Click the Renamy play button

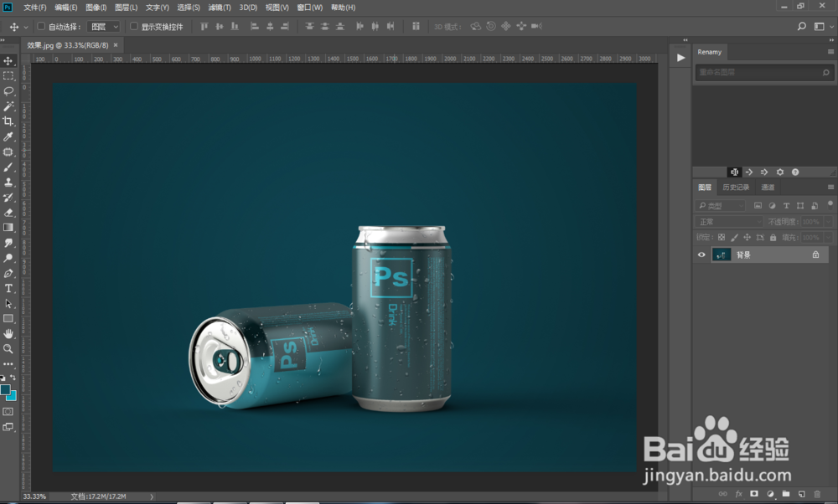680,58
